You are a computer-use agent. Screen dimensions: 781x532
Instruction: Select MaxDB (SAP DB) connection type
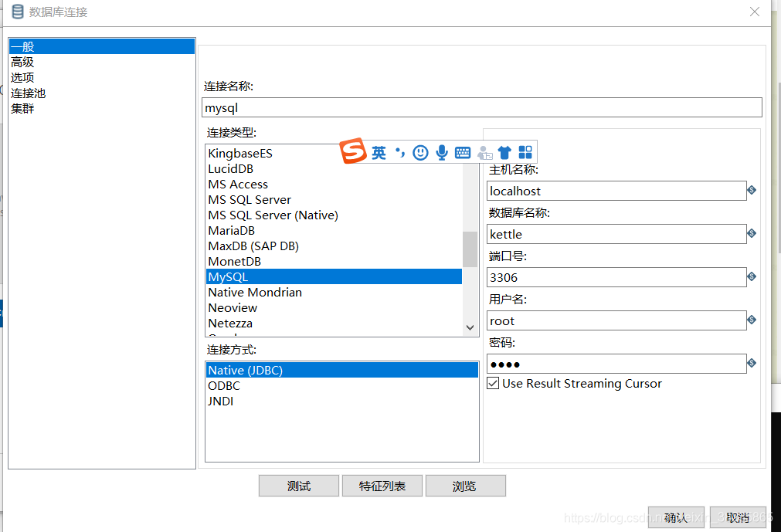point(334,246)
